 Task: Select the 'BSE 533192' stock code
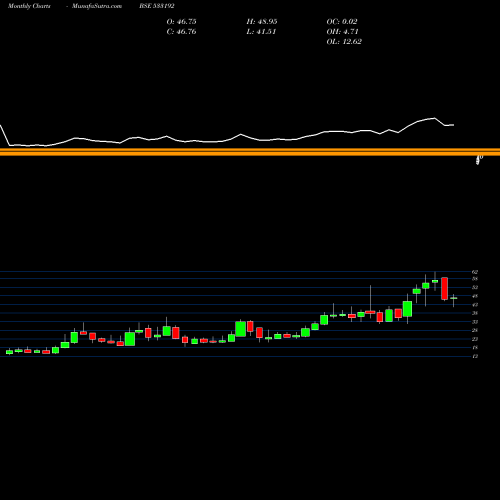157,6
